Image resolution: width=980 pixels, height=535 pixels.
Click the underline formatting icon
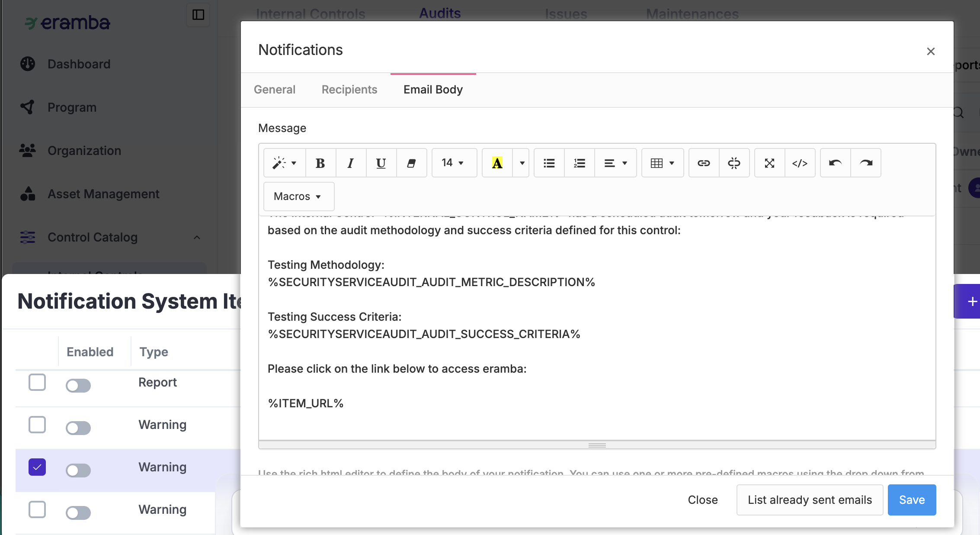point(381,163)
